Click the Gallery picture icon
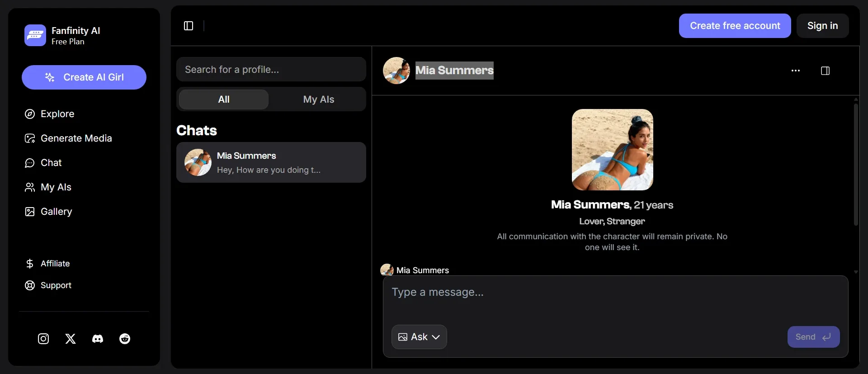Viewport: 868px width, 374px height. pyautogui.click(x=30, y=212)
